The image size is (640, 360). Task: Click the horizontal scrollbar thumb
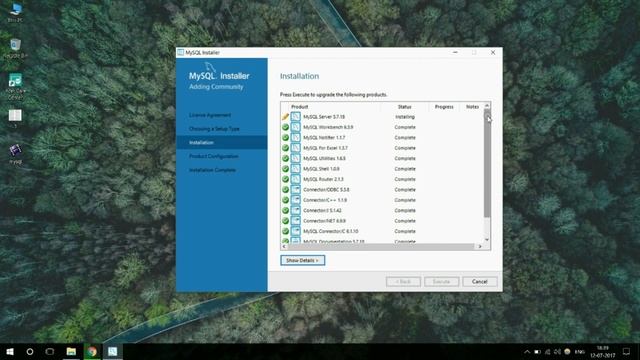381,247
